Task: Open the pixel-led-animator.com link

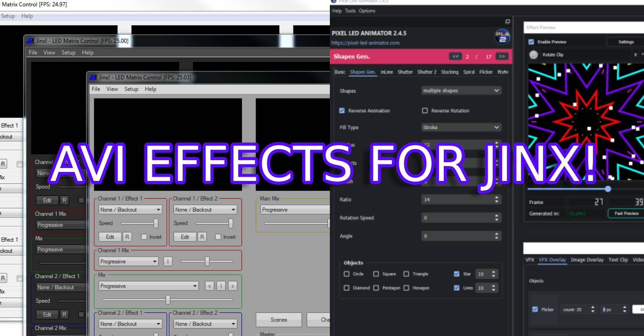Action: (x=365, y=43)
